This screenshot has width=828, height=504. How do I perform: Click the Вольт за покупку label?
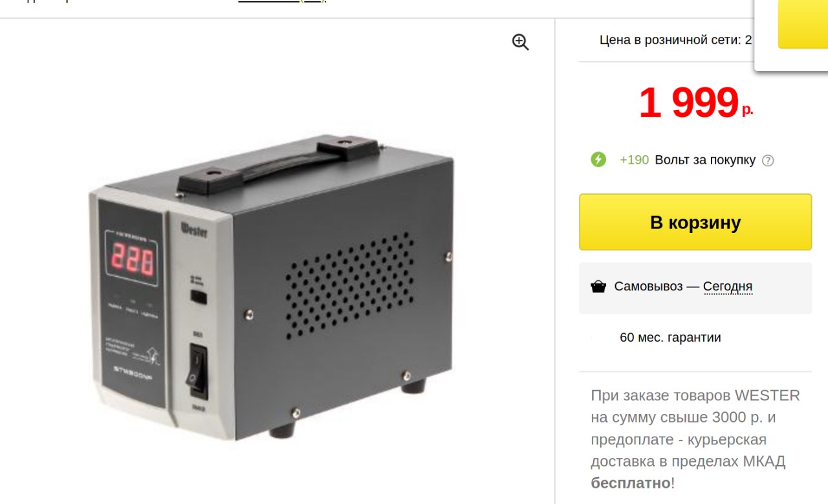point(705,160)
